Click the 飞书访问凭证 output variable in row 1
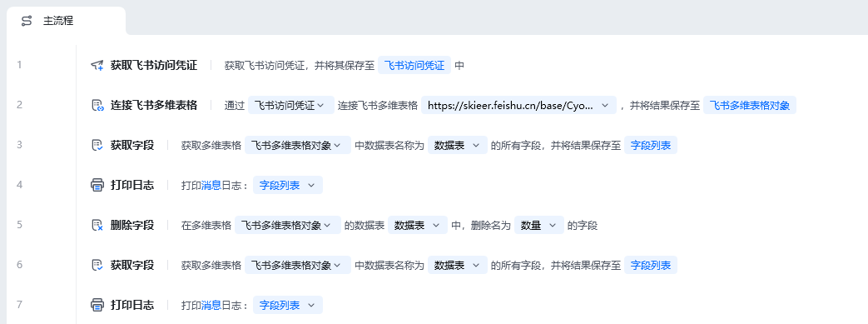Screen dimensions: 868x324 [414, 65]
